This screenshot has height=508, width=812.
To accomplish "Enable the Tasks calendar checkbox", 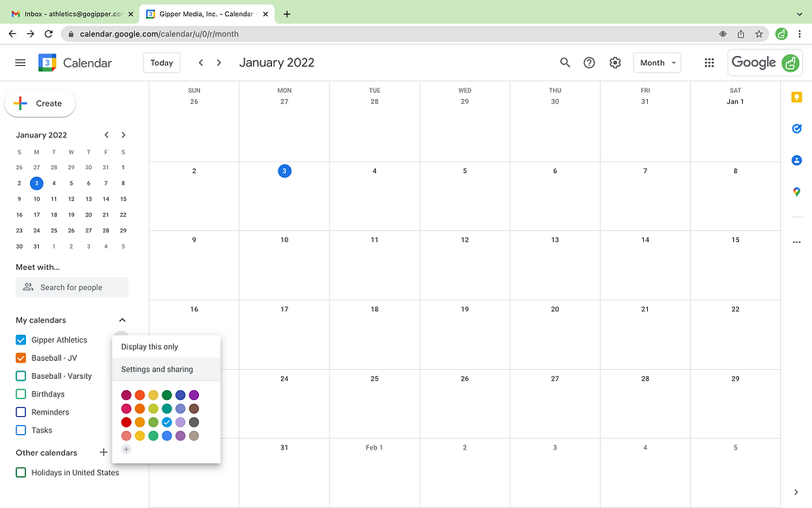I will [21, 430].
